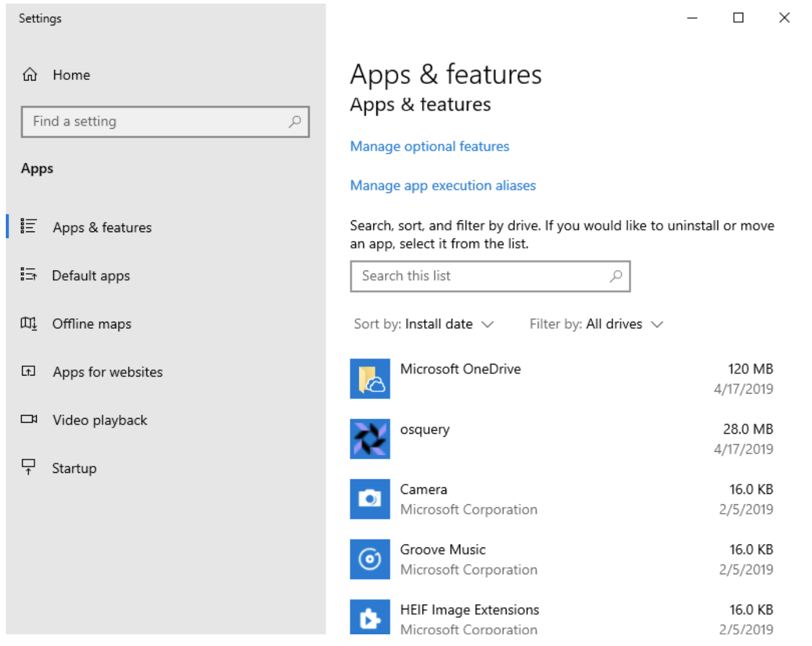Click Microsoft Corporation under Camera
The width and height of the screenshot is (812, 646).
pos(468,510)
